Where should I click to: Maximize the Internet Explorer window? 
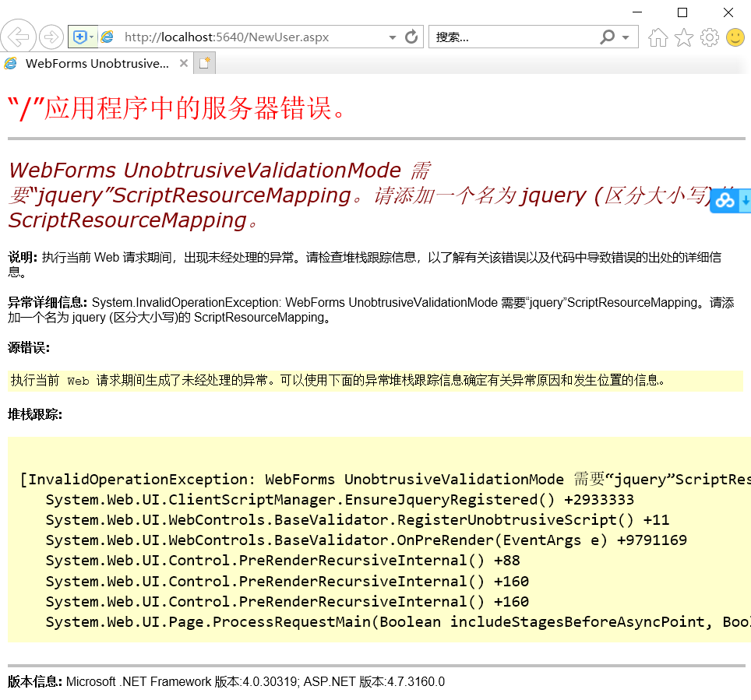tap(682, 12)
